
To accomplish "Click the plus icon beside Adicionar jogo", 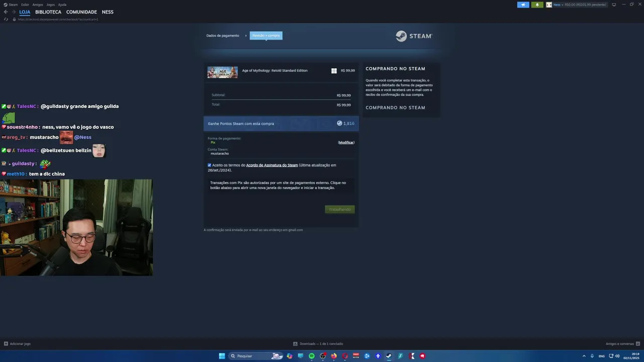I will coord(6,344).
